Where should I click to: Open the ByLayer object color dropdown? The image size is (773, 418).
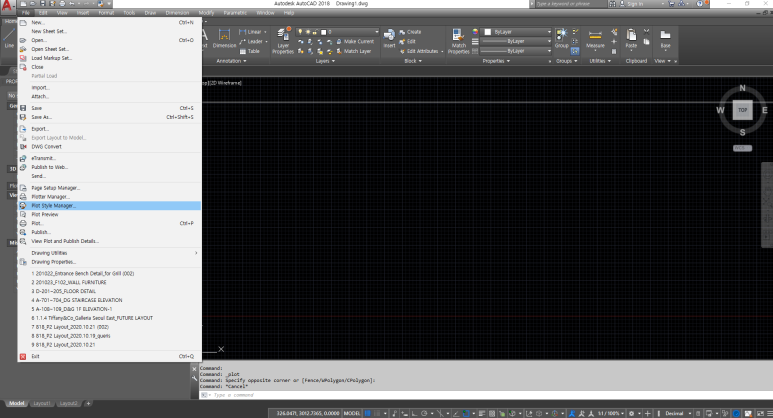pyautogui.click(x=521, y=32)
